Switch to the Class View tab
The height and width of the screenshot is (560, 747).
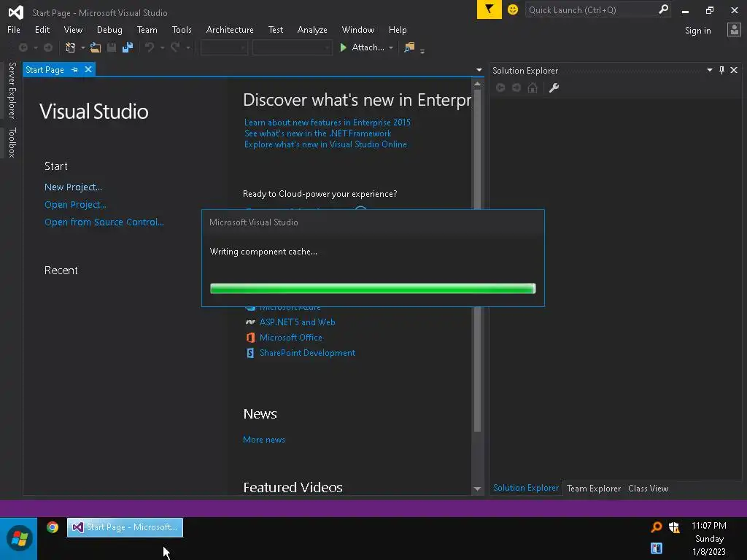[x=648, y=488]
